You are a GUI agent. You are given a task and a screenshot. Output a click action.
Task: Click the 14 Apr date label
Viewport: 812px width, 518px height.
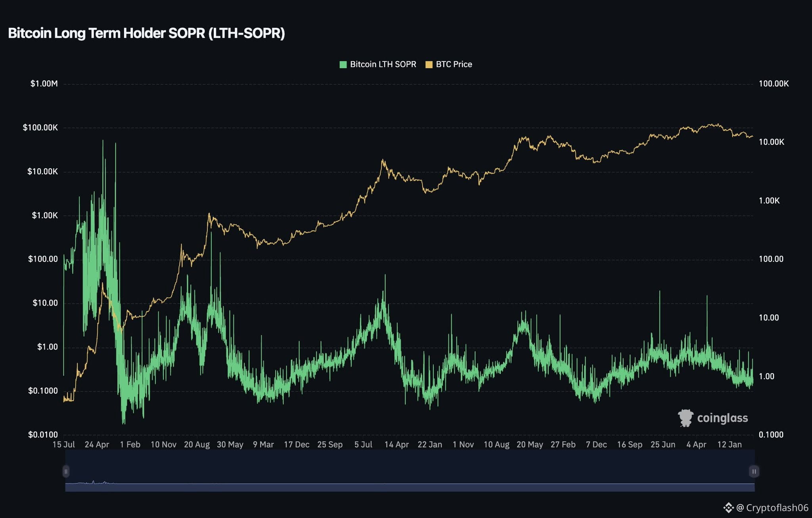(396, 445)
